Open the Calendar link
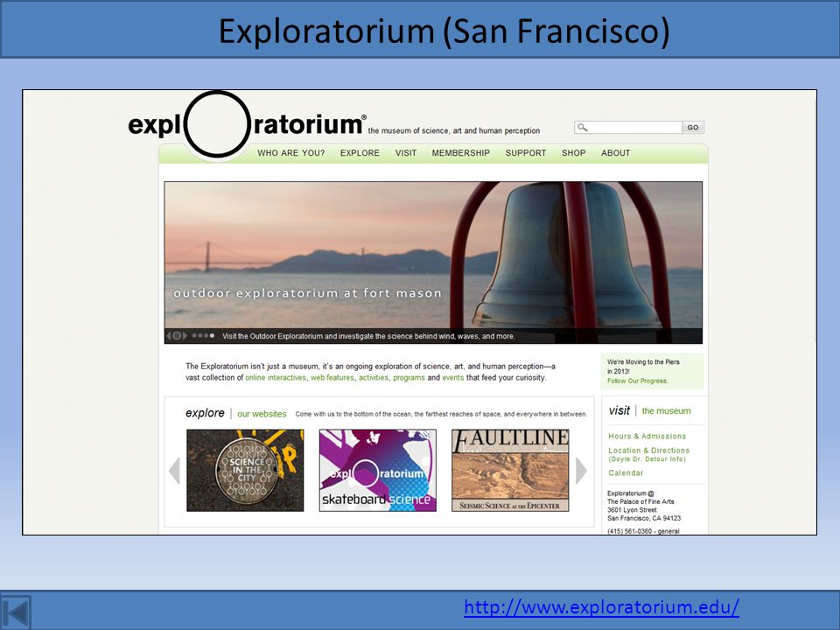 (x=626, y=473)
